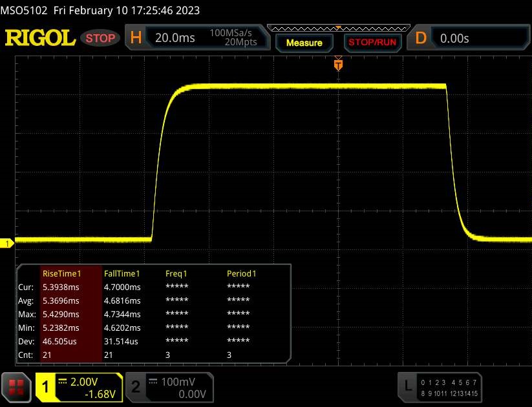The width and height of the screenshot is (532, 407).
Task: Toggle the yellow channel 1 badge
Action: pos(45,387)
